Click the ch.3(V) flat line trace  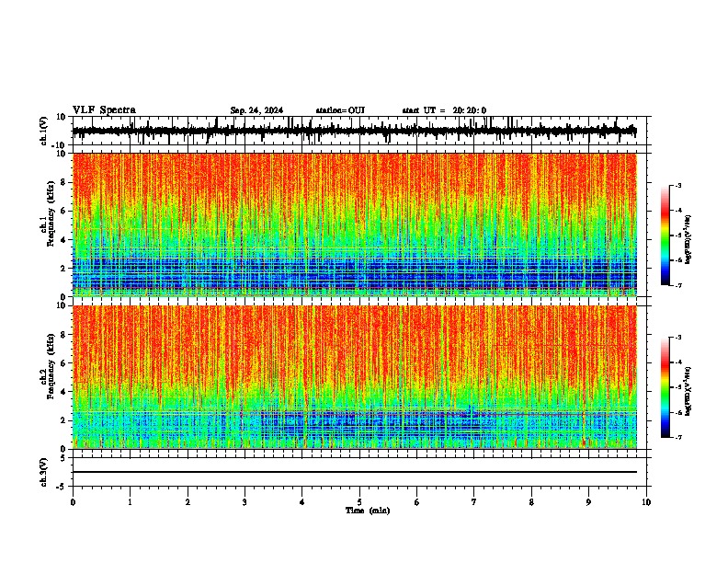pyautogui.click(x=355, y=472)
